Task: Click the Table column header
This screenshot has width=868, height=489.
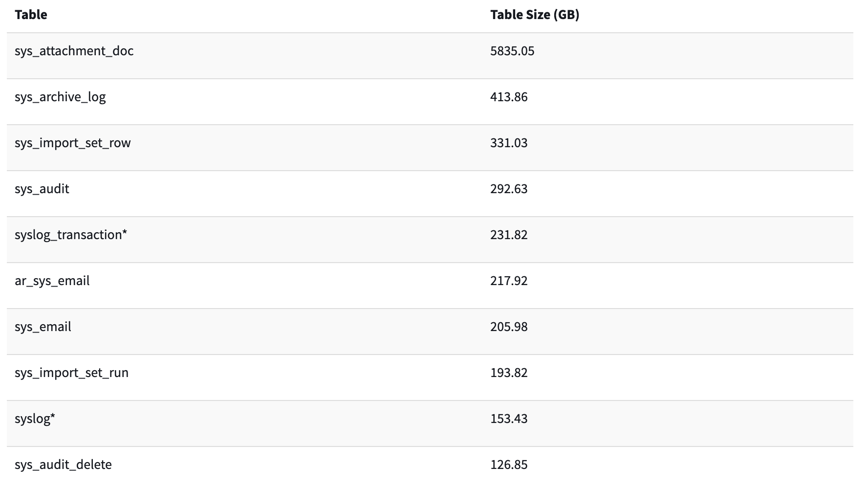Action: pyautogui.click(x=31, y=15)
